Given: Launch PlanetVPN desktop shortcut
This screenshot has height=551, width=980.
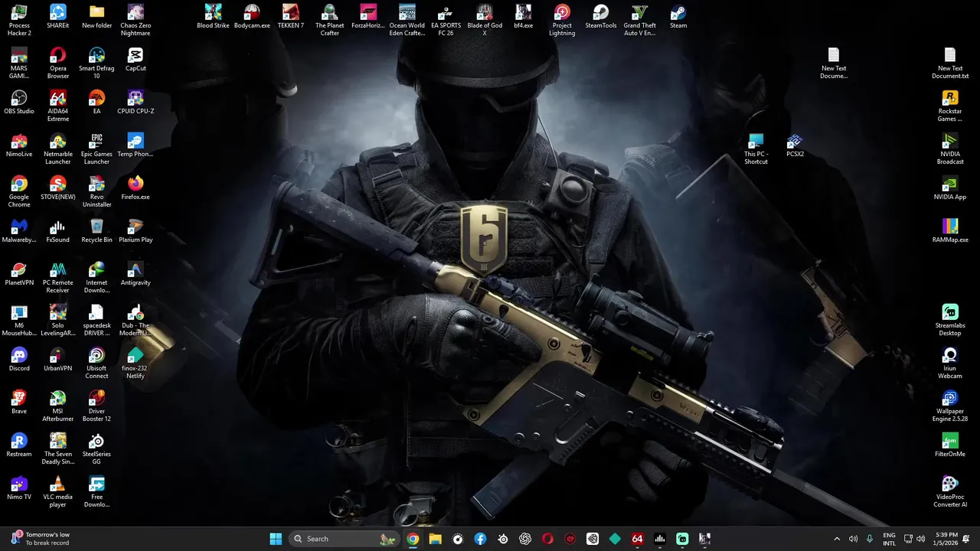Looking at the screenshot, I should (x=19, y=273).
